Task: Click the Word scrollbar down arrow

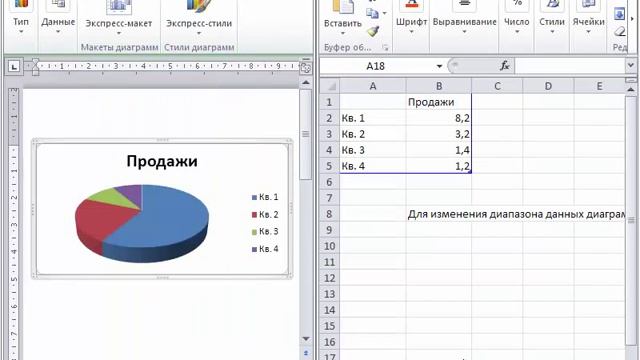Action: click(306, 339)
